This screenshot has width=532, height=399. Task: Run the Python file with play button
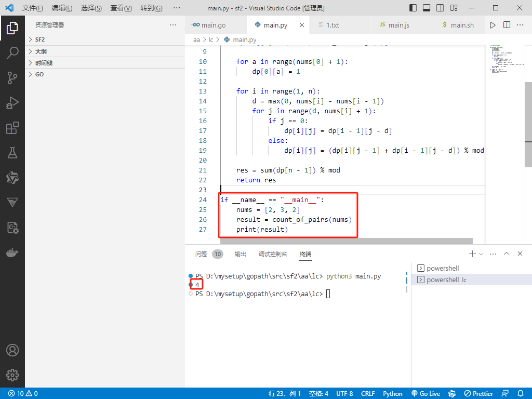coord(493,25)
